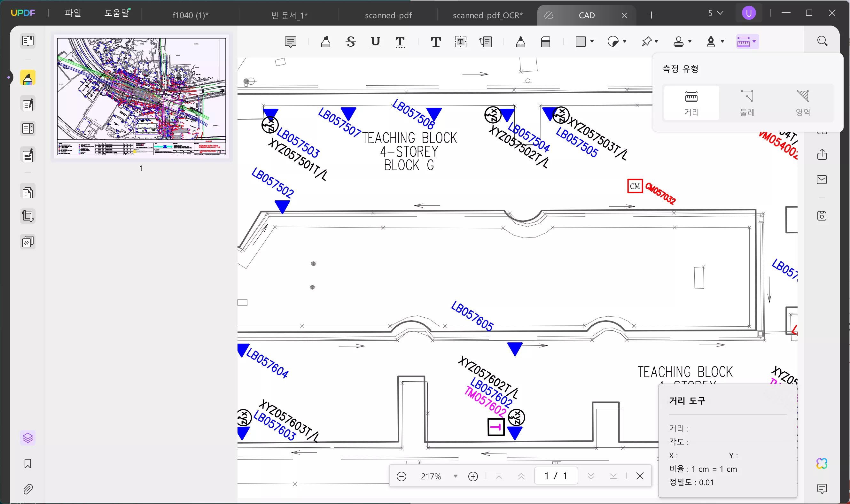The width and height of the screenshot is (850, 504).
Task: Open the Comments panel icon
Action: pos(822,489)
